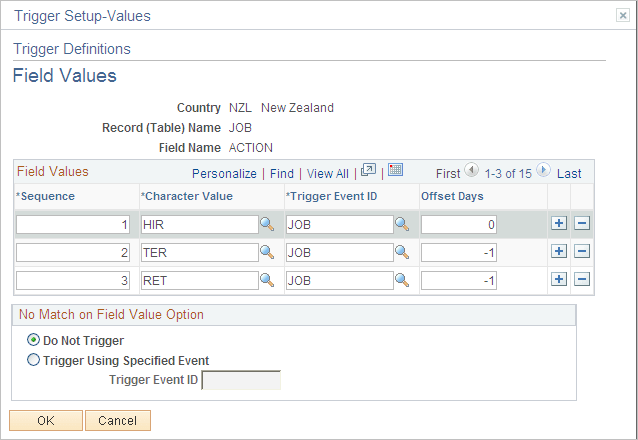The height and width of the screenshot is (440, 638).
Task: Open Trigger Event ID lookup in sequence 2 row
Action: 402,252
